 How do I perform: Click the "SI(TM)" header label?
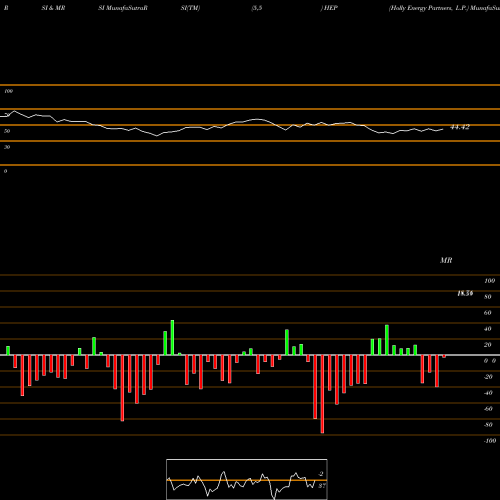(190, 8)
